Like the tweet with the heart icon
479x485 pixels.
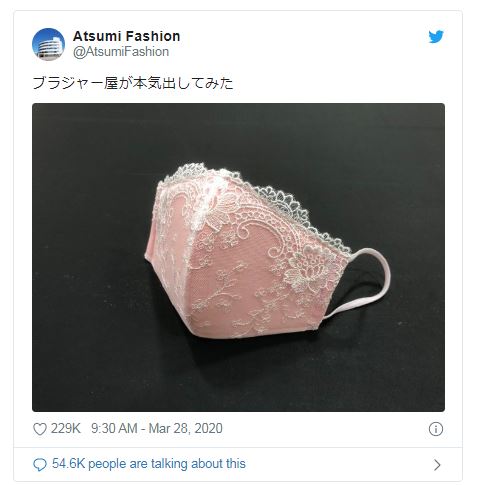pyautogui.click(x=40, y=429)
